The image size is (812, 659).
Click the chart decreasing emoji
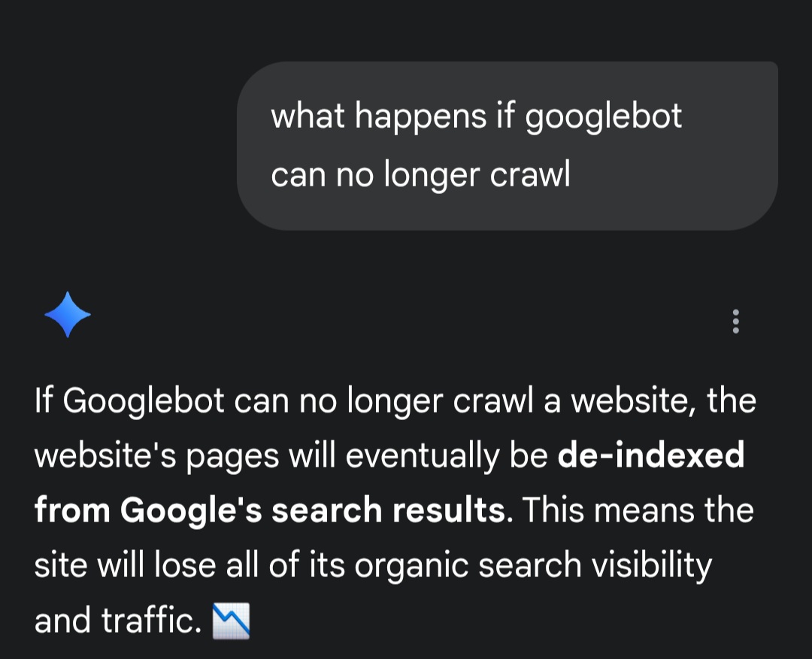pos(231,621)
